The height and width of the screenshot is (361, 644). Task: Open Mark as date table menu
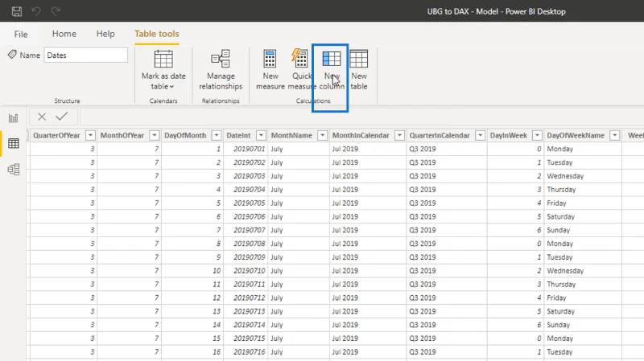point(163,70)
